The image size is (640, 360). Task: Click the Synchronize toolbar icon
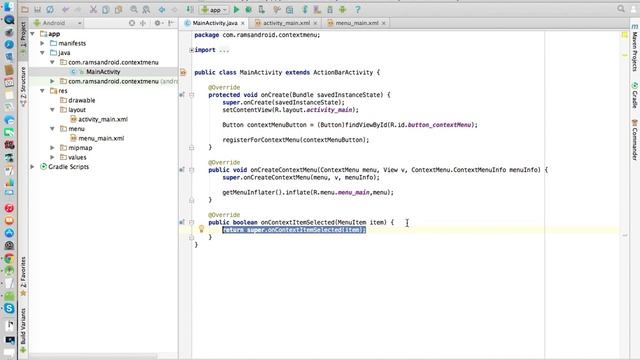pyautogui.click(x=50, y=9)
